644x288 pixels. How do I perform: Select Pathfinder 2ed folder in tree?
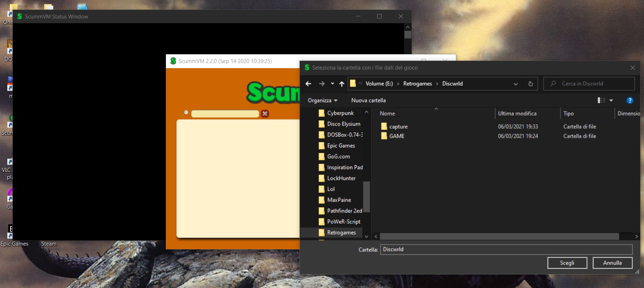(340, 211)
